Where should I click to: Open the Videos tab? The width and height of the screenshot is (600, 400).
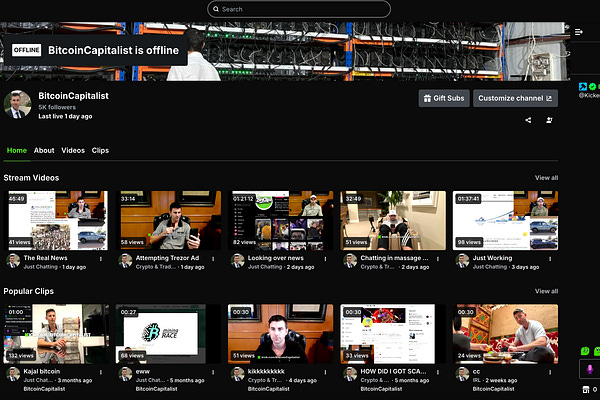pyautogui.click(x=73, y=150)
